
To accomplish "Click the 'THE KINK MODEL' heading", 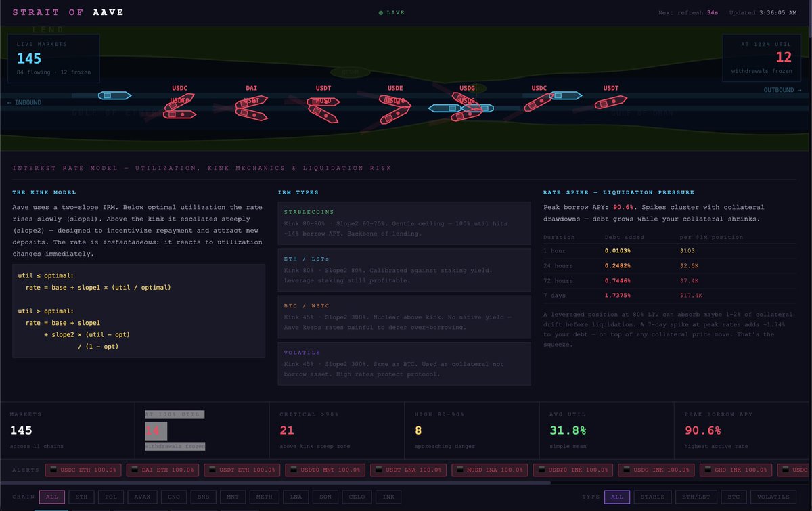I will click(x=44, y=192).
